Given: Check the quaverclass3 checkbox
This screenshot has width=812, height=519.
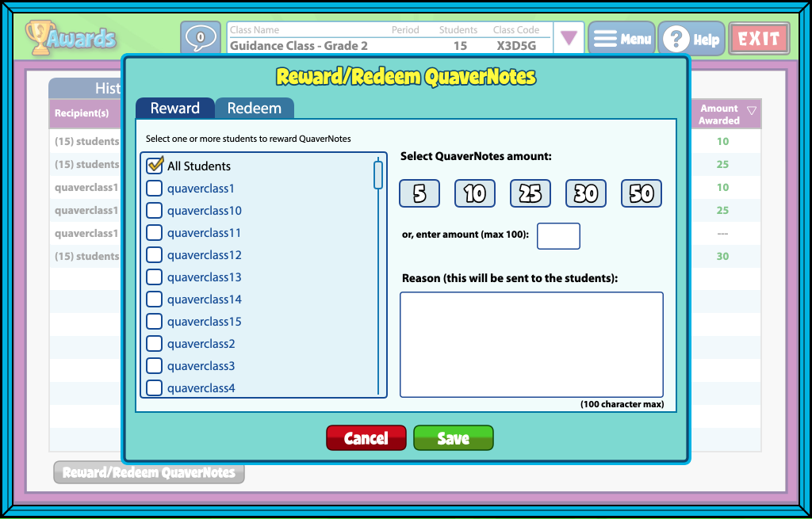Looking at the screenshot, I should pyautogui.click(x=155, y=366).
